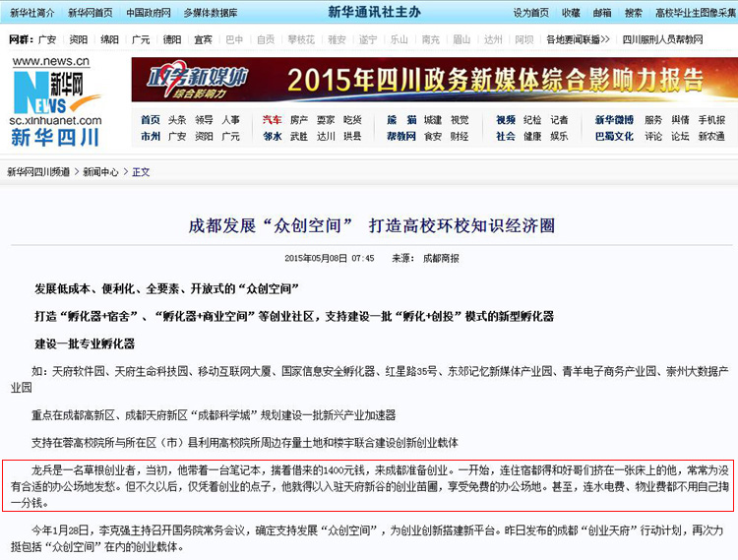Open 社会 in the navigation menu
This screenshot has width=738, height=560.
[x=506, y=137]
